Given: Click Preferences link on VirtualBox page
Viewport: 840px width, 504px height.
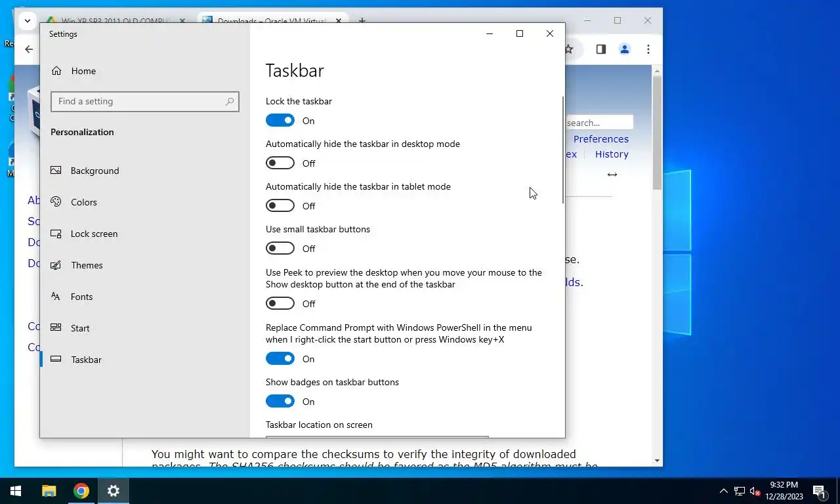Looking at the screenshot, I should click(601, 139).
